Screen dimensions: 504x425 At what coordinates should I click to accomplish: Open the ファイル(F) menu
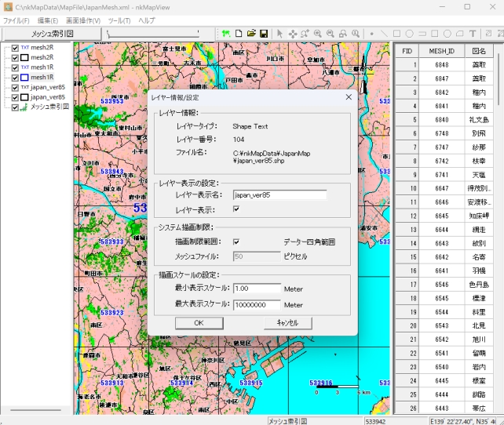(x=16, y=20)
